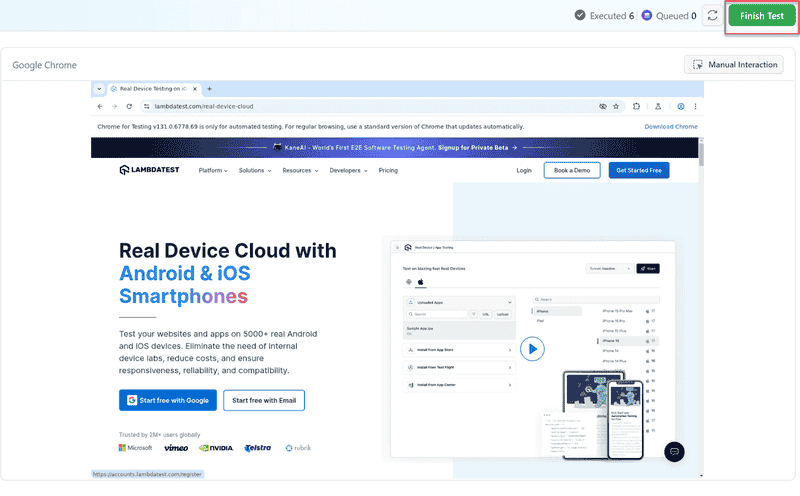Click the refresh sync icon beside Queued
800x496 pixels.
712,16
